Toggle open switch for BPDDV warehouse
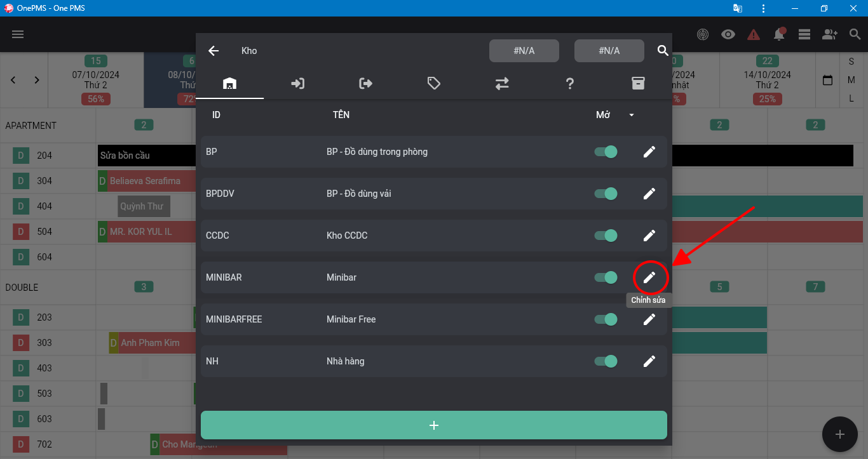The width and height of the screenshot is (868, 459). (x=606, y=194)
